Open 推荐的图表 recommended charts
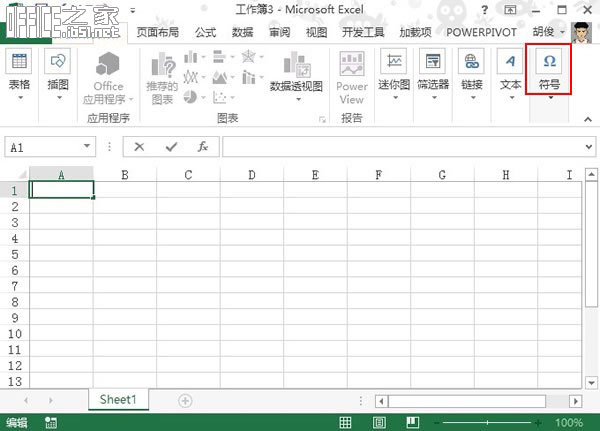Screen dimensions: 600x431 pos(162,78)
